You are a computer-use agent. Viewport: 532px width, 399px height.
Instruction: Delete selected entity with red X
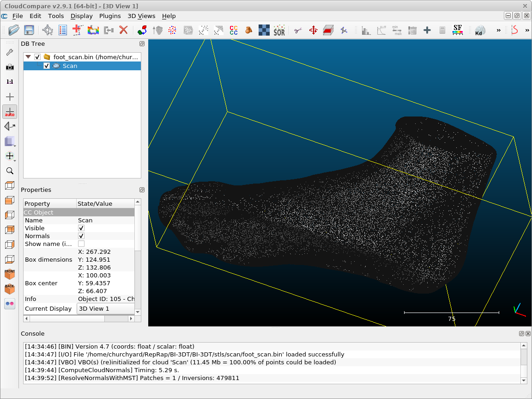(123, 30)
